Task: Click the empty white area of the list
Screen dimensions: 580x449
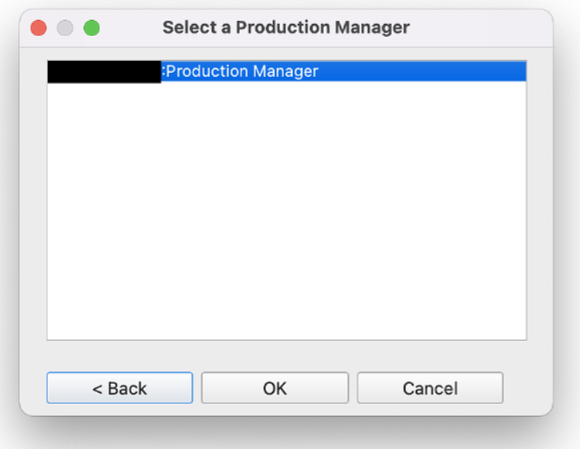Action: [287, 211]
